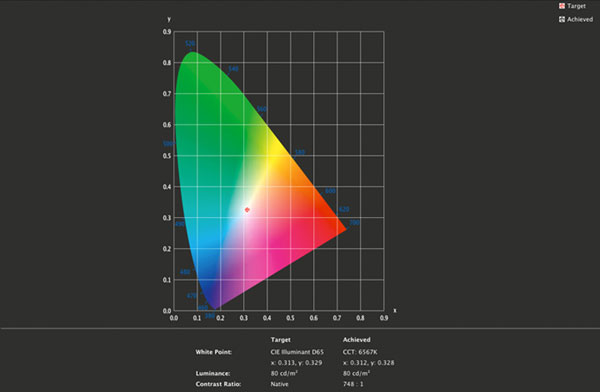Click the White Point row label

[214, 352]
